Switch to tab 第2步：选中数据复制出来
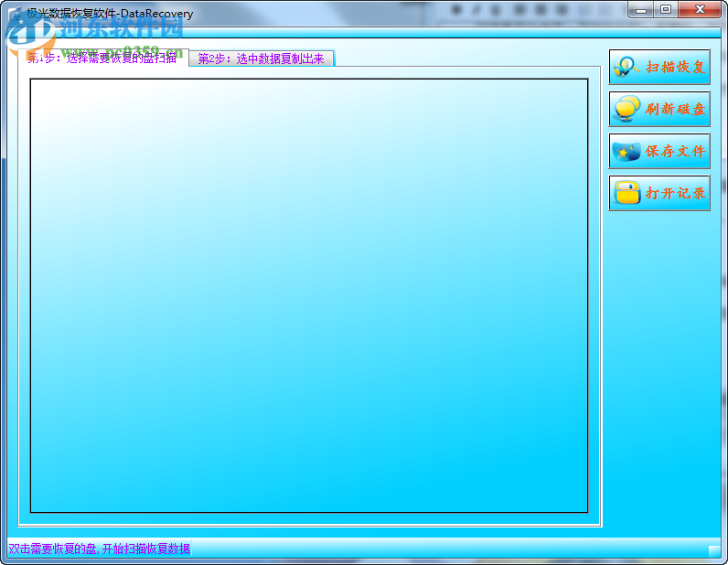 [262, 59]
